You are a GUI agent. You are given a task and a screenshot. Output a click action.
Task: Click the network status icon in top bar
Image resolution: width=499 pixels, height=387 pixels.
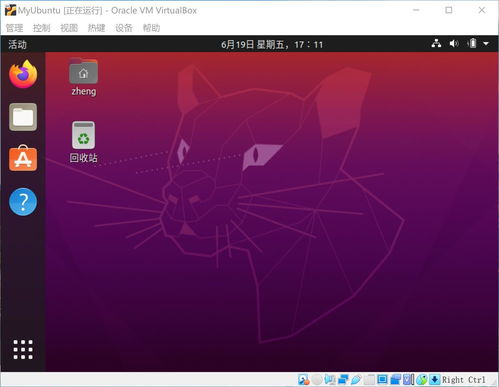(x=436, y=44)
